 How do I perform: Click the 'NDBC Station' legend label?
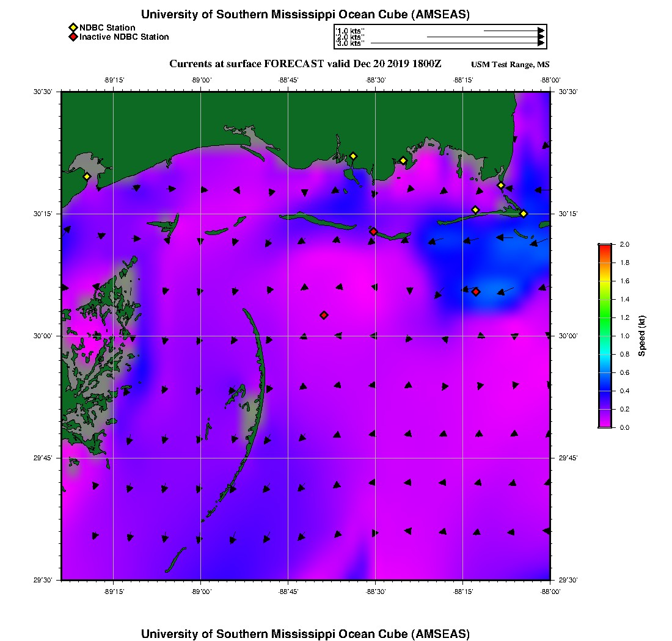pyautogui.click(x=108, y=27)
